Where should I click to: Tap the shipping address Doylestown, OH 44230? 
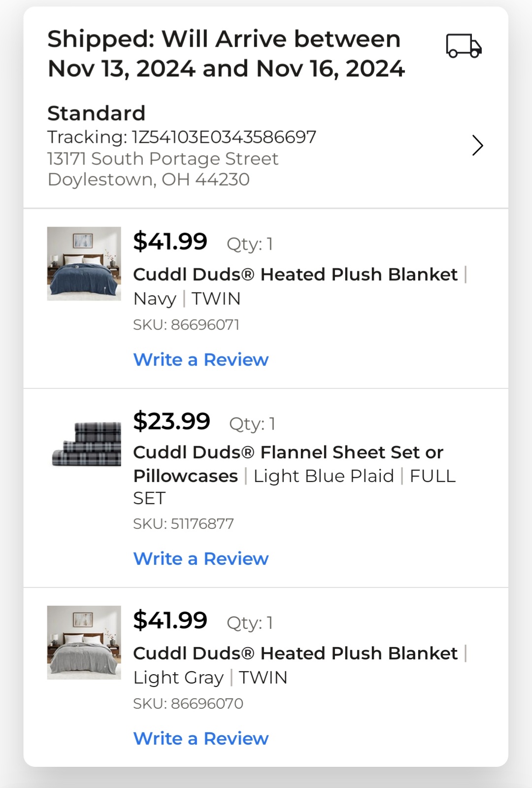(x=149, y=179)
